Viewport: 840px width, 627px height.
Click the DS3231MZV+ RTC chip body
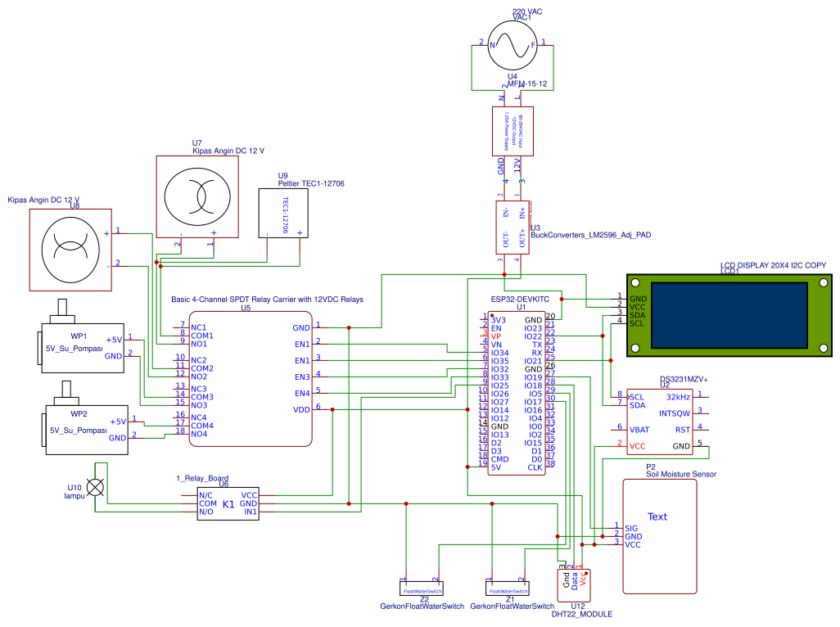point(659,422)
